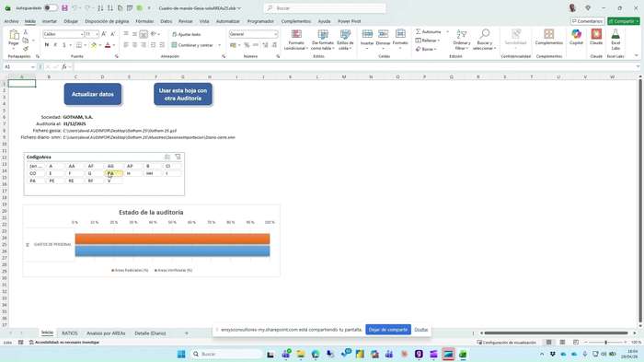Click insert function fx icon
The width and height of the screenshot is (644, 362).
tap(64, 66)
